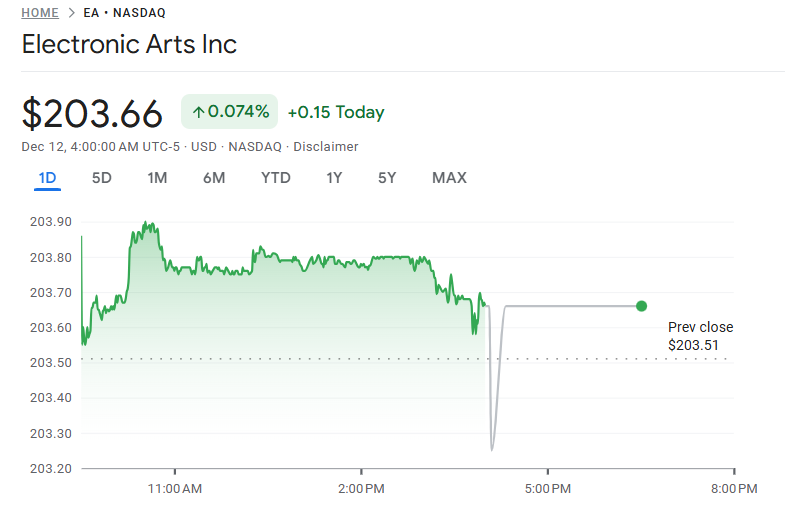Click the +0.15 Today change text
Screen dimensions: 785x507
(x=335, y=112)
